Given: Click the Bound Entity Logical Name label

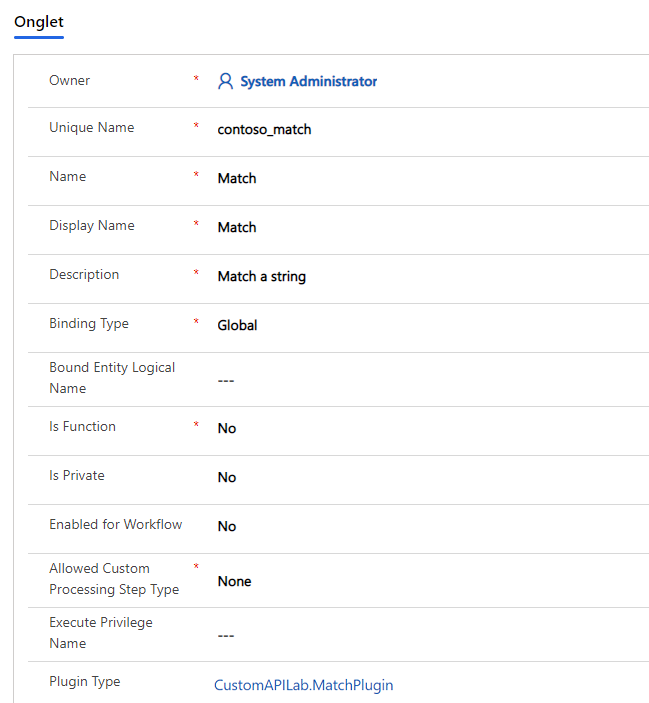Looking at the screenshot, I should point(112,378).
